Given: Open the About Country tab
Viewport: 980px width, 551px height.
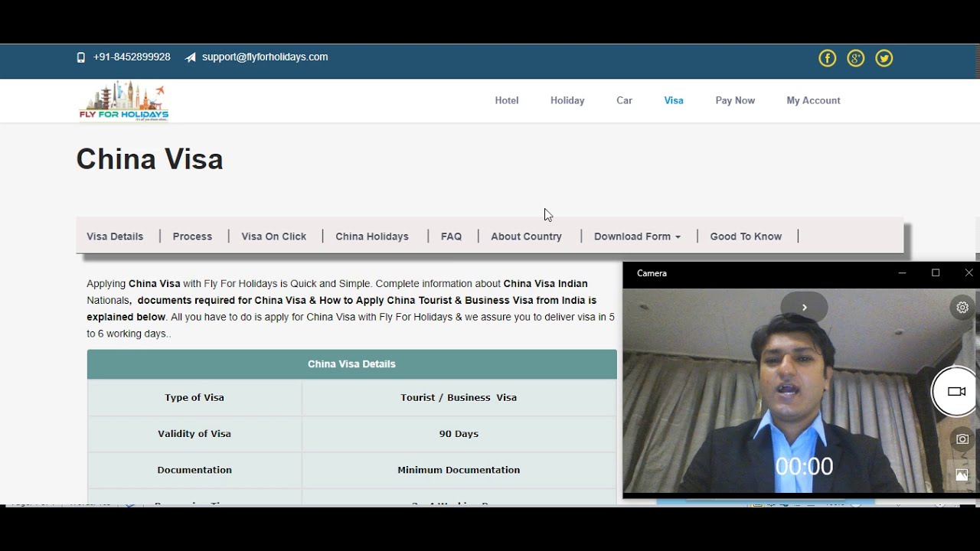Looking at the screenshot, I should [526, 236].
